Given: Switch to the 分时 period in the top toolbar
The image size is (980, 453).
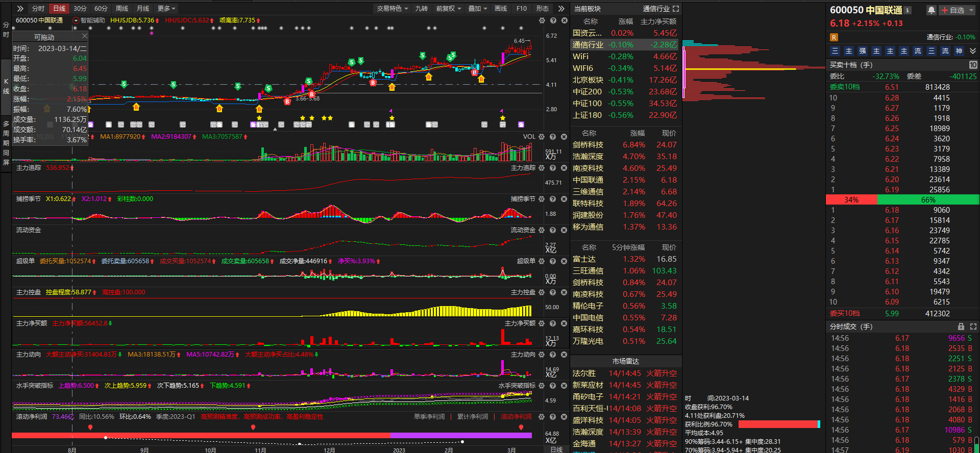Looking at the screenshot, I should (38, 9).
